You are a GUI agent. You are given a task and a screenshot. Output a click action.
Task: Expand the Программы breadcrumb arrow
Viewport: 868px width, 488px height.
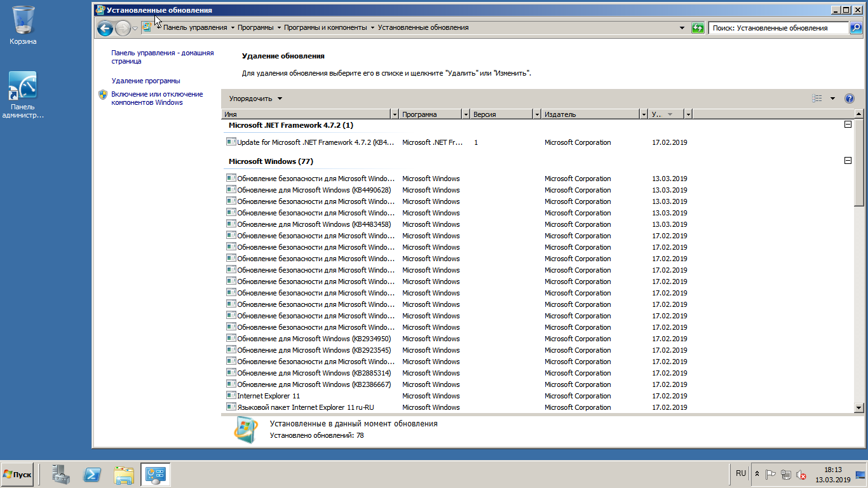click(x=279, y=28)
